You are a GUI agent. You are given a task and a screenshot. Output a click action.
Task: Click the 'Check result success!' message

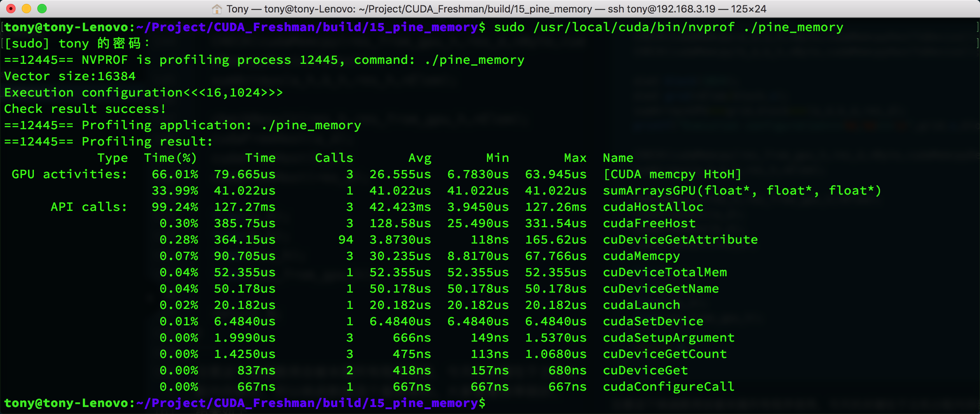tap(85, 109)
